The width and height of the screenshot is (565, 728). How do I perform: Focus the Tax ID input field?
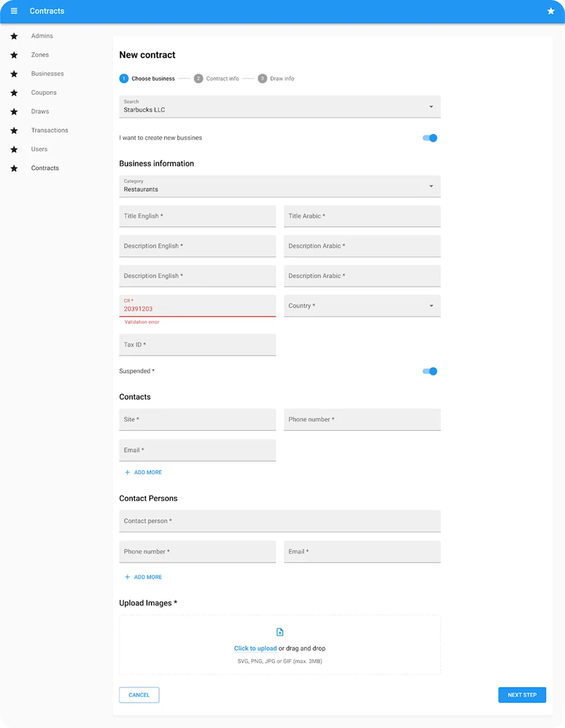(x=197, y=345)
